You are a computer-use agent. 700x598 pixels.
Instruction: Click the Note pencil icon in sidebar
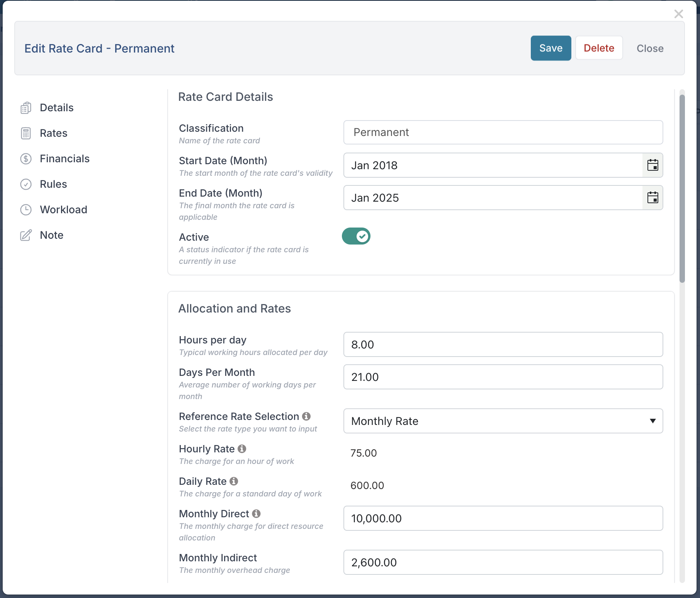tap(26, 235)
